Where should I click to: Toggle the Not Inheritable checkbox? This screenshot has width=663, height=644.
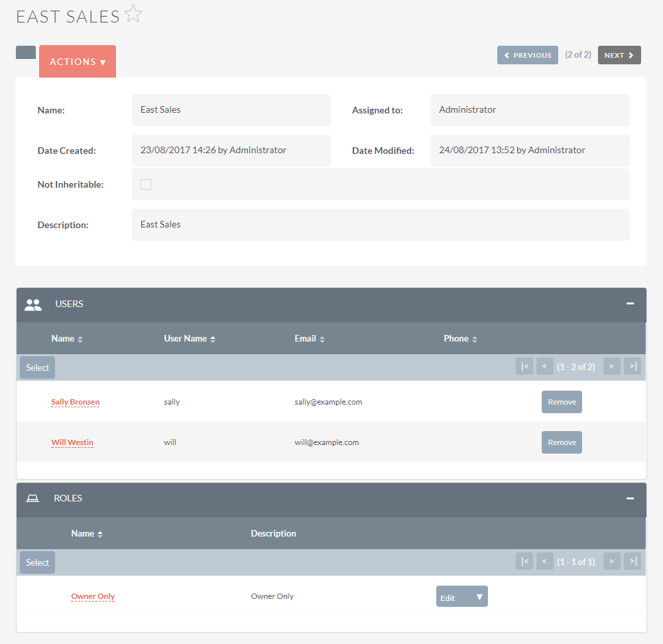click(x=146, y=184)
